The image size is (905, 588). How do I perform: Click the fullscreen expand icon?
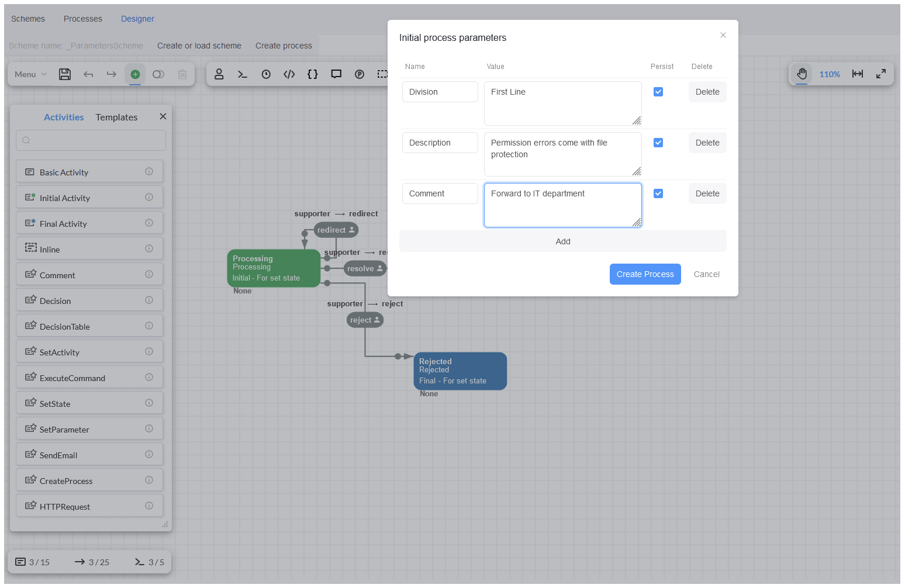tap(881, 74)
